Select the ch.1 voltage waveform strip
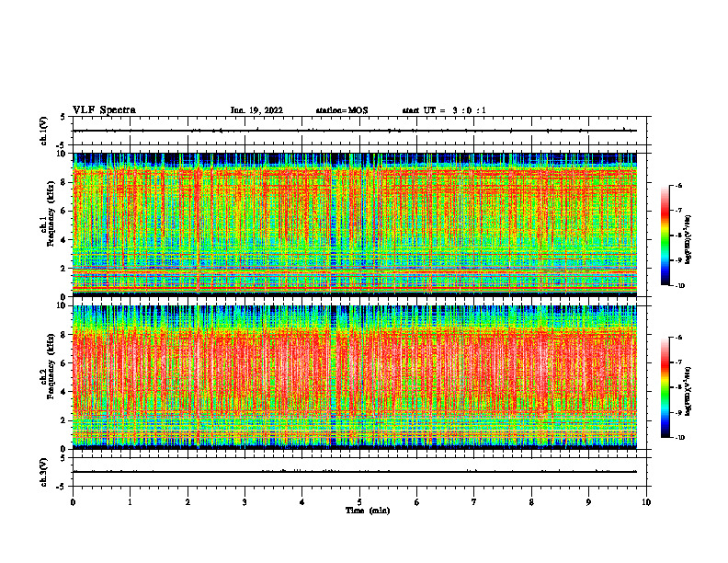This screenshot has height=563, width=728. tap(359, 131)
